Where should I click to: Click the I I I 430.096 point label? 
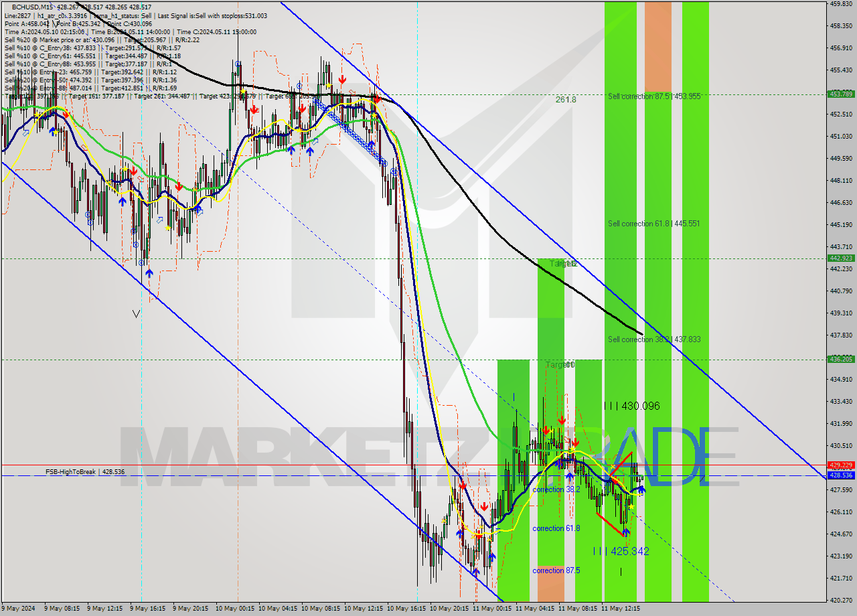tap(631, 406)
